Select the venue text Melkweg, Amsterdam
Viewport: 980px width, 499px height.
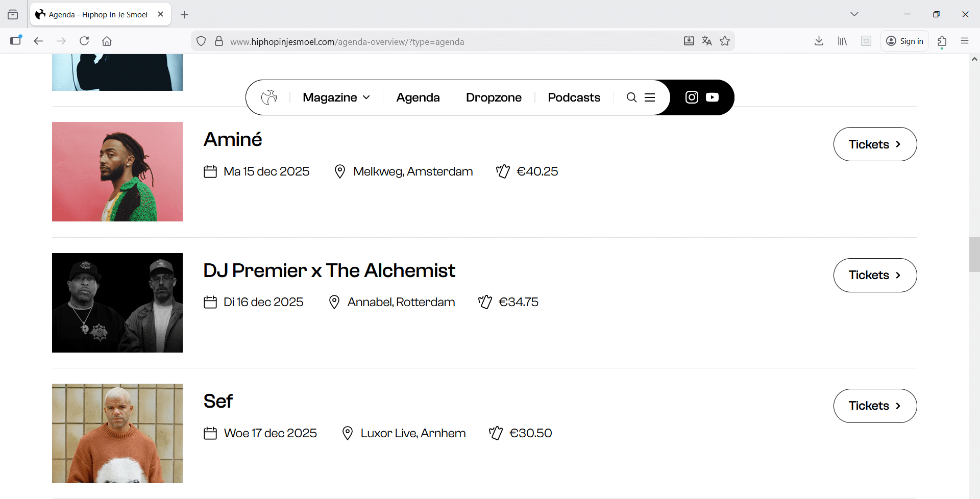(x=413, y=171)
